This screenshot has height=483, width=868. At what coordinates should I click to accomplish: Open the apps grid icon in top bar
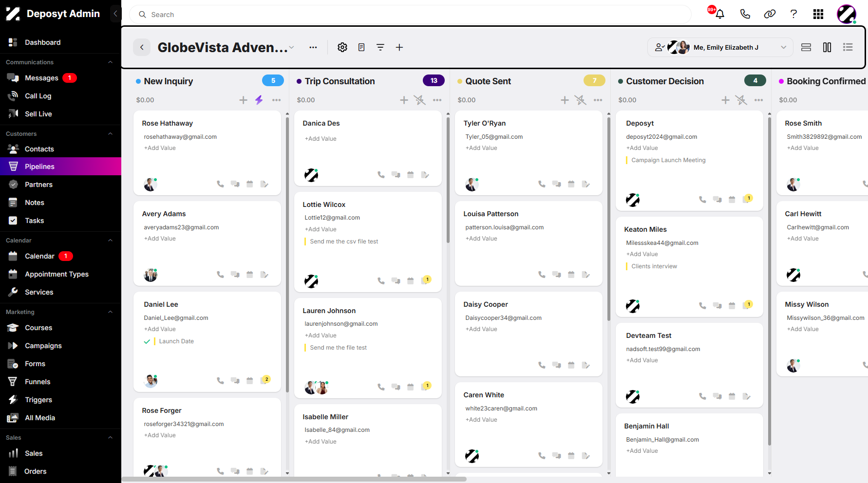818,14
